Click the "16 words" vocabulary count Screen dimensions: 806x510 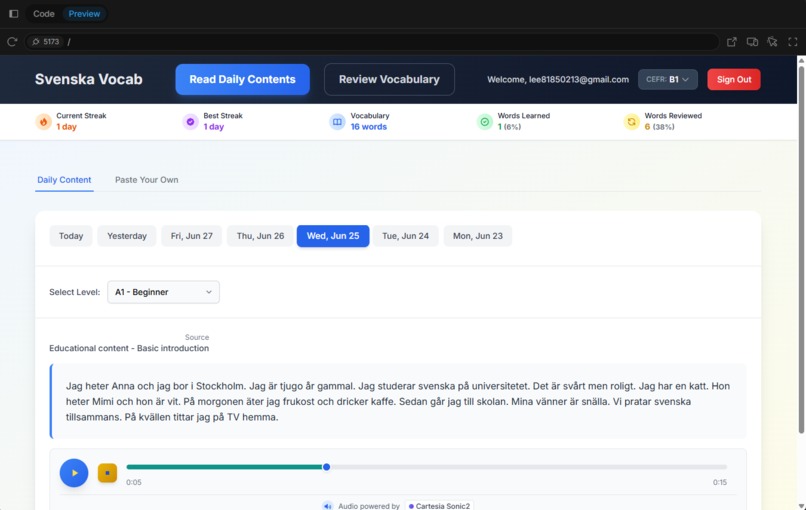(369, 126)
